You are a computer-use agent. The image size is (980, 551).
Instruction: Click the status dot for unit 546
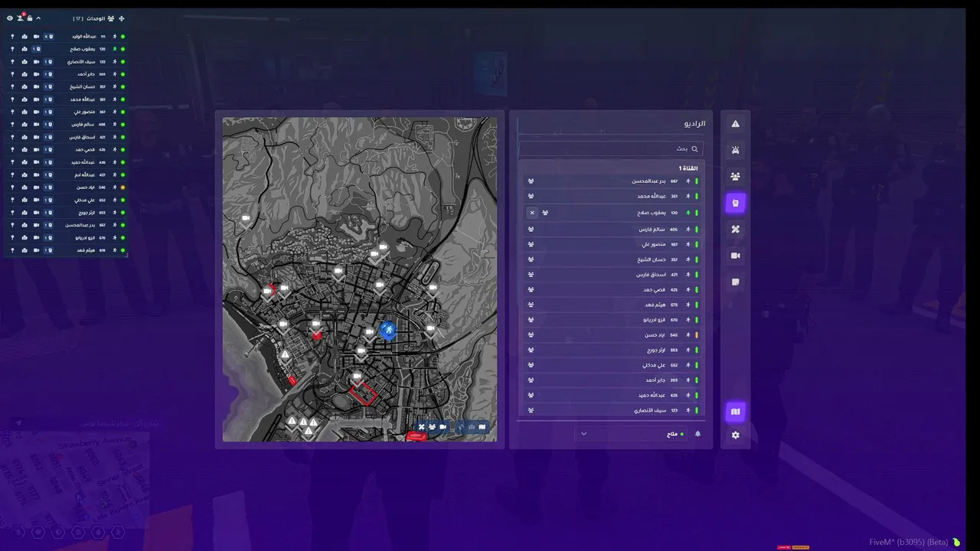point(122,187)
